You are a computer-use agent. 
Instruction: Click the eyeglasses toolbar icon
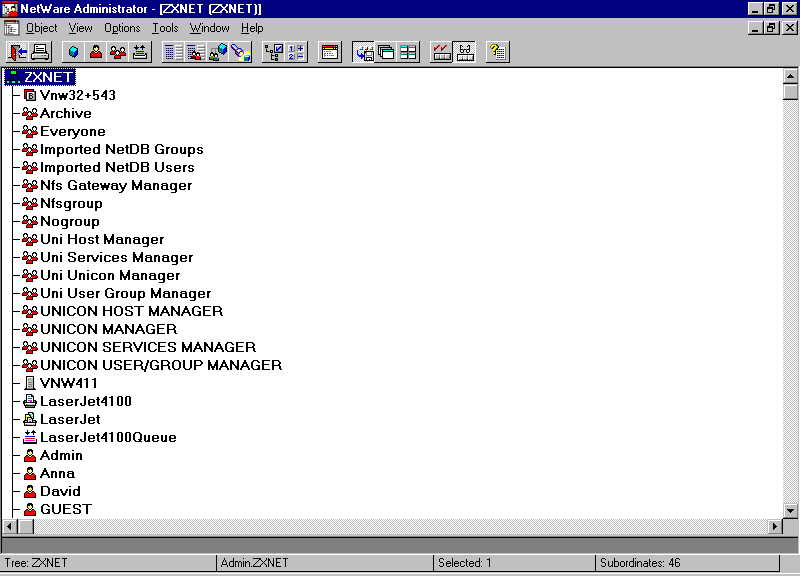(x=464, y=52)
